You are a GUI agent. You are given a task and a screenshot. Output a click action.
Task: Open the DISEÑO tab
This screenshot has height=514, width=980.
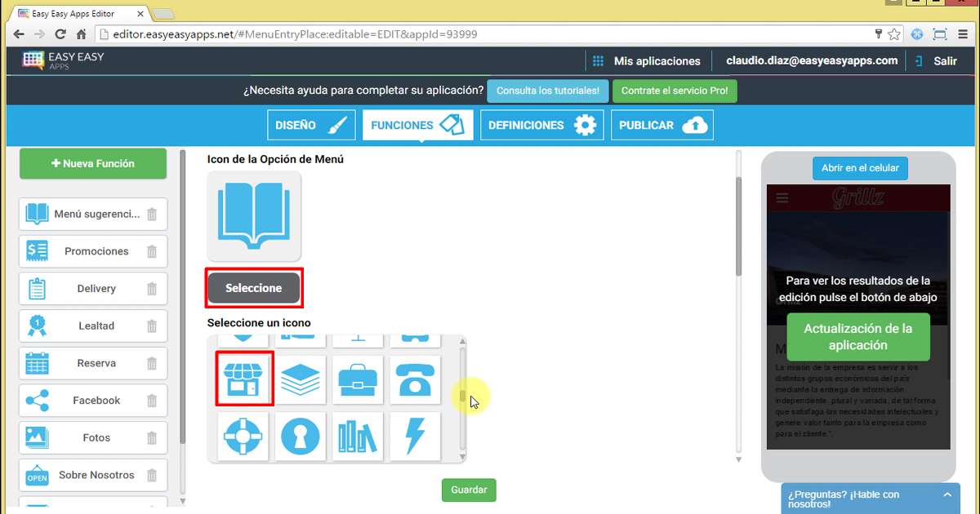[311, 126]
